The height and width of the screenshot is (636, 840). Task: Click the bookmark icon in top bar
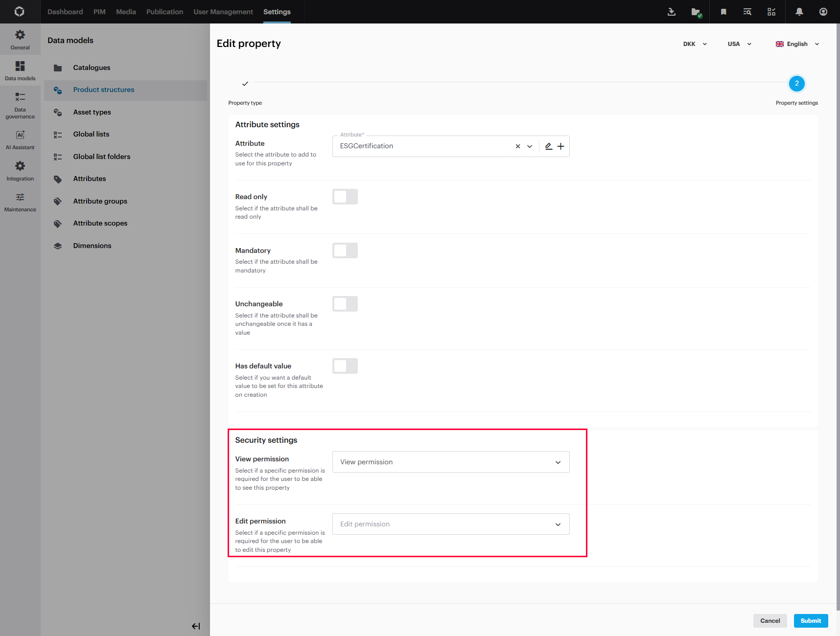[x=723, y=12]
